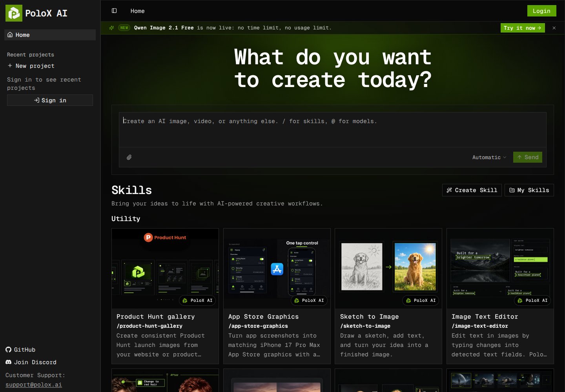Dismiss the Qwen Image announcement banner

tap(554, 28)
